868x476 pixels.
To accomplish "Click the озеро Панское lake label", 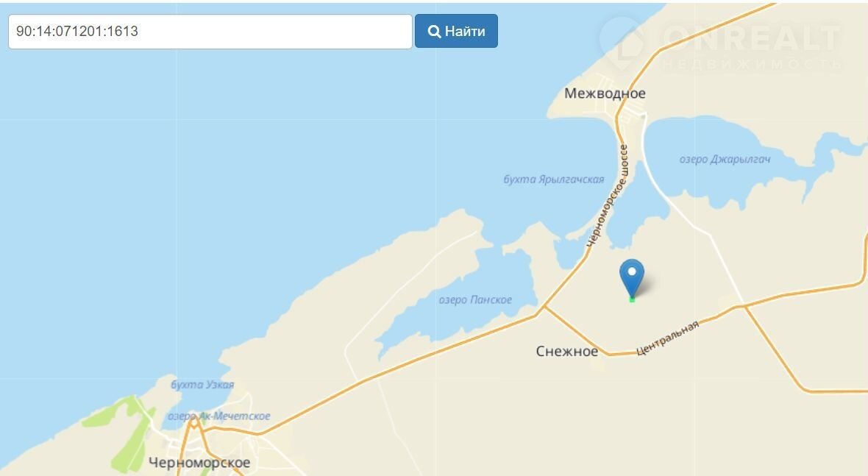I will coord(475,300).
